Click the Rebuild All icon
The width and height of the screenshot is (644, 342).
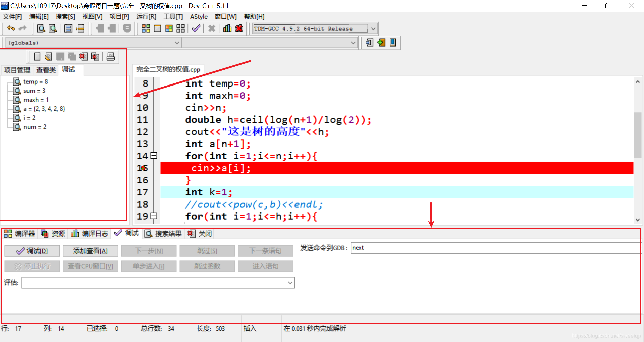[181, 28]
